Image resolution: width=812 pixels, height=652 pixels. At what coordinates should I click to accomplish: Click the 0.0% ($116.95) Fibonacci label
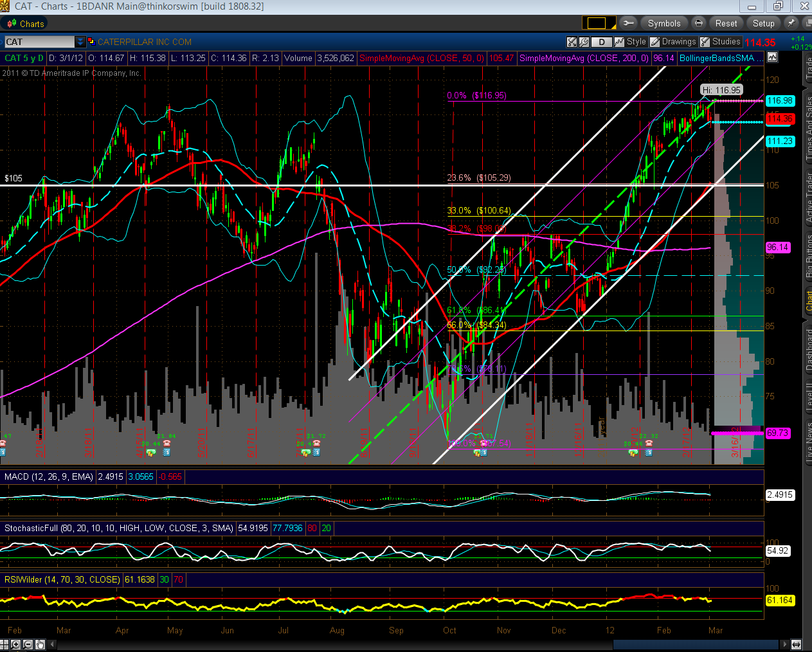pos(477,95)
